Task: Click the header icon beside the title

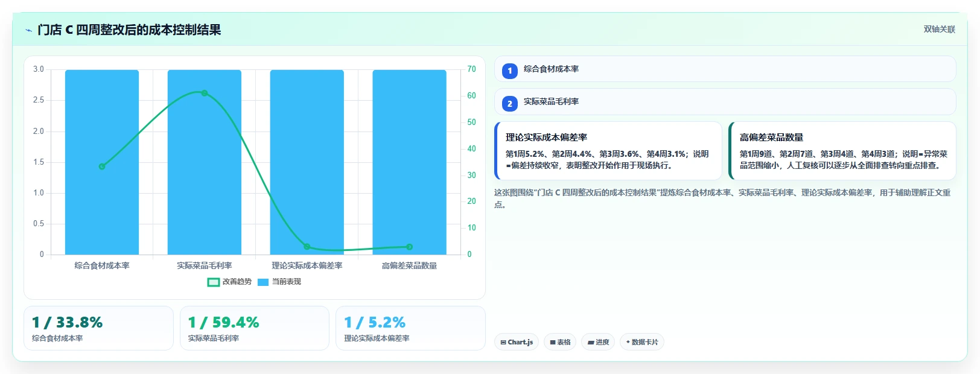Action: tap(28, 30)
